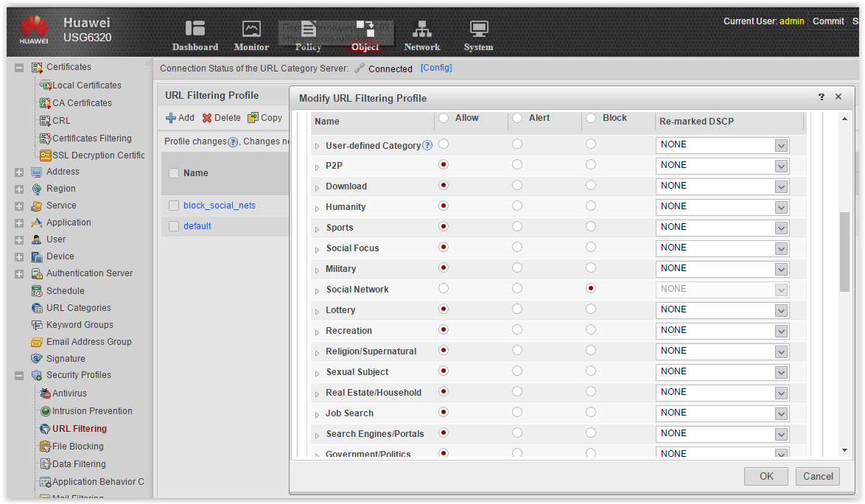
Task: Collapse Security Profiles tree node
Action: coord(19,376)
